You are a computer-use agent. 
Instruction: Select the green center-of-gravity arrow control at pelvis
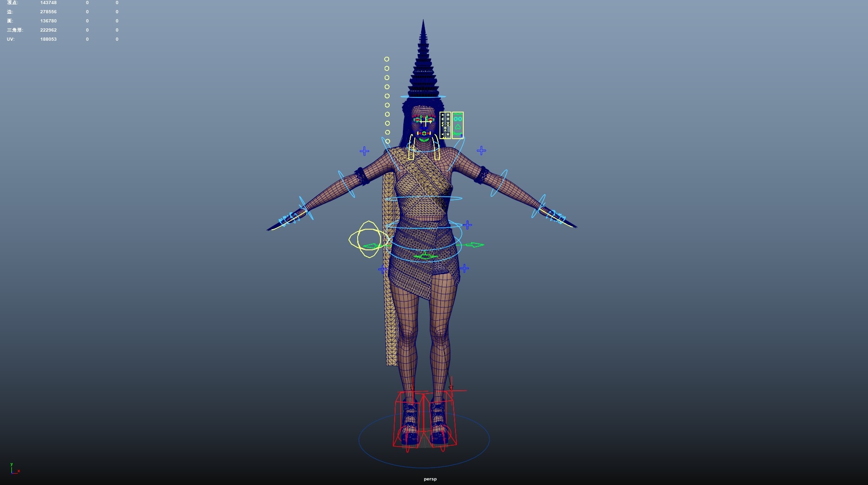(425, 256)
